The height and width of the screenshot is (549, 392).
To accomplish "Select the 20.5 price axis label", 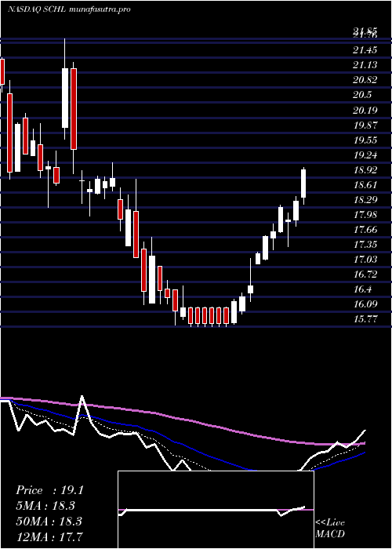I will click(x=362, y=95).
